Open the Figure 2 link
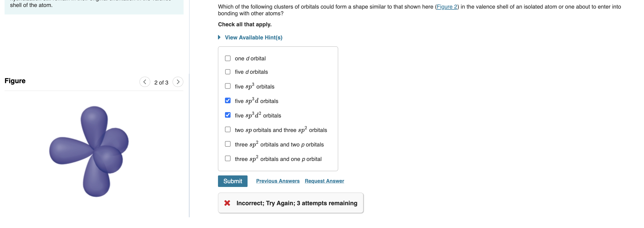The width and height of the screenshot is (644, 228). pos(447,7)
